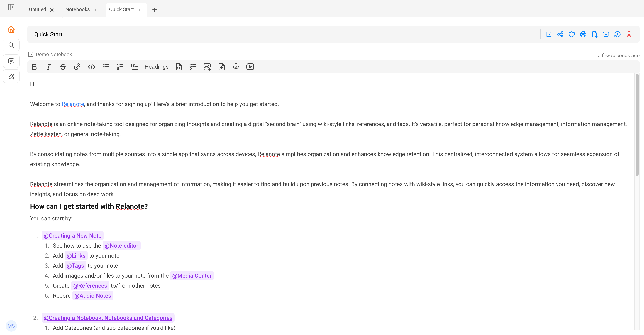Apply strikethrough formatting
Screen dimensions: 644x335
(63, 67)
